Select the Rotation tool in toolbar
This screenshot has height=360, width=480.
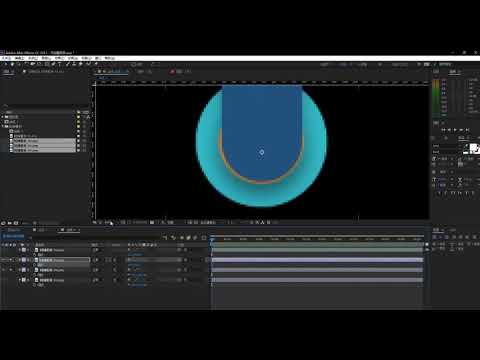point(26,64)
